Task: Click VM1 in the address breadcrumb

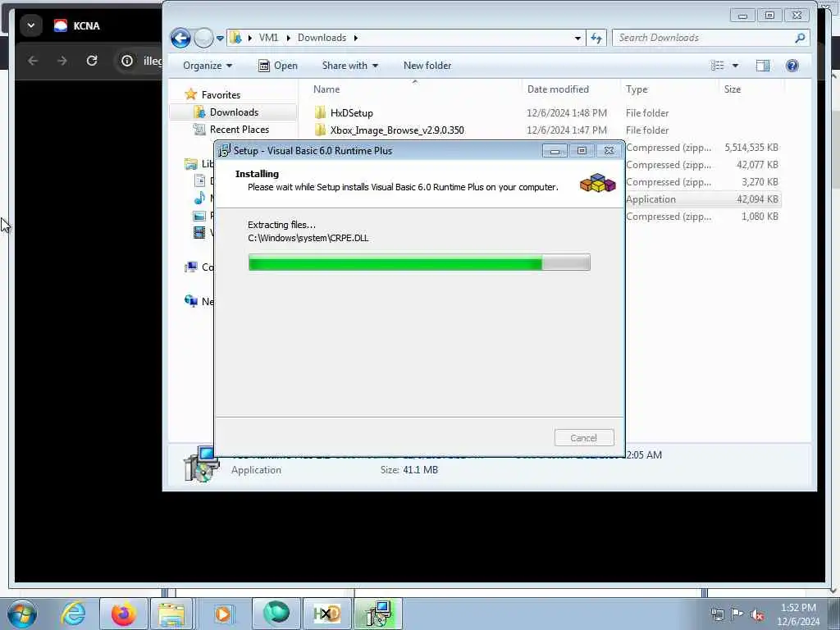Action: pyautogui.click(x=268, y=38)
